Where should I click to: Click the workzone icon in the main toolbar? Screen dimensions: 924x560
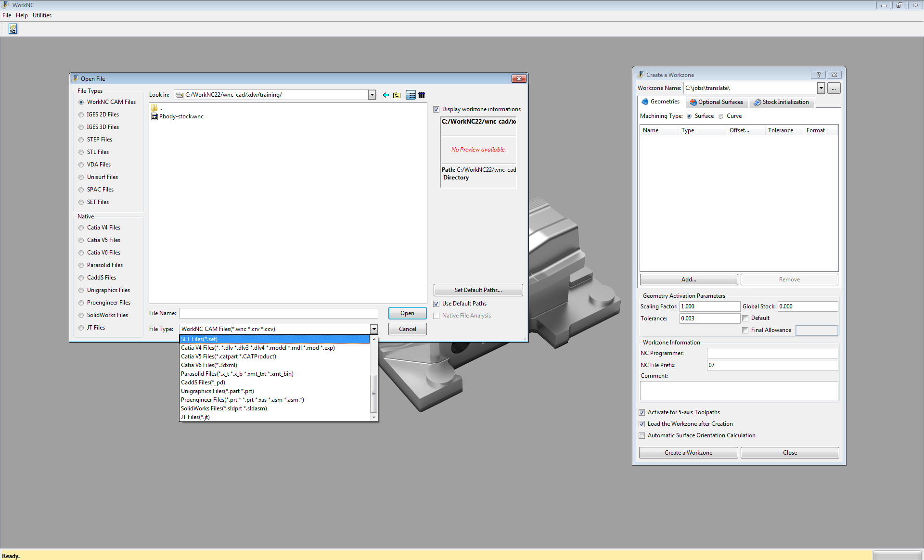point(13,29)
